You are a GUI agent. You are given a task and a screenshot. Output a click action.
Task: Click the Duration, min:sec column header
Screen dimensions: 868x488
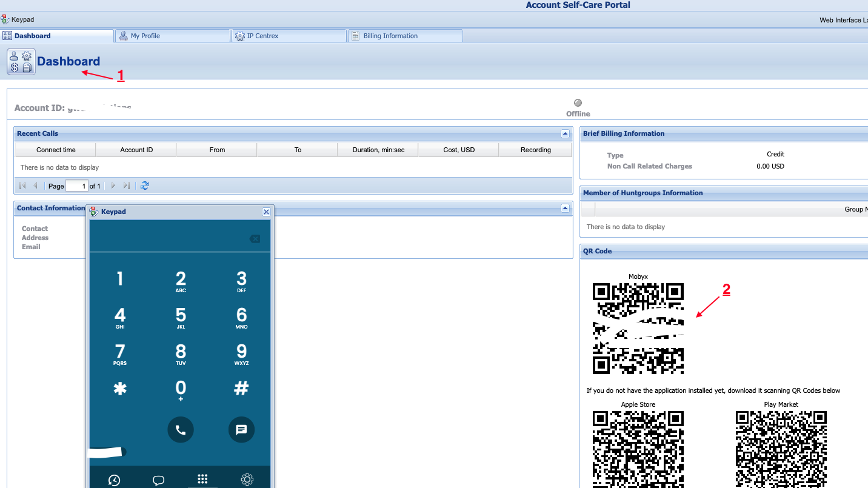tap(378, 150)
